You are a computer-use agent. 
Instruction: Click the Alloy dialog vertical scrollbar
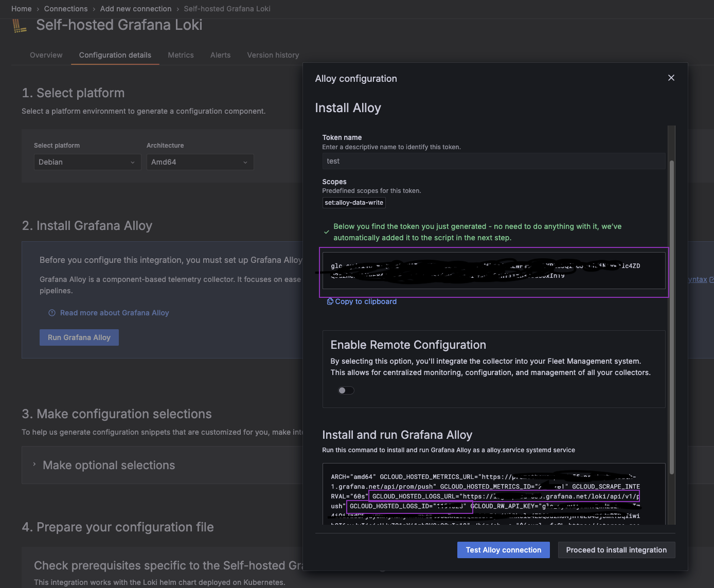coord(672,317)
